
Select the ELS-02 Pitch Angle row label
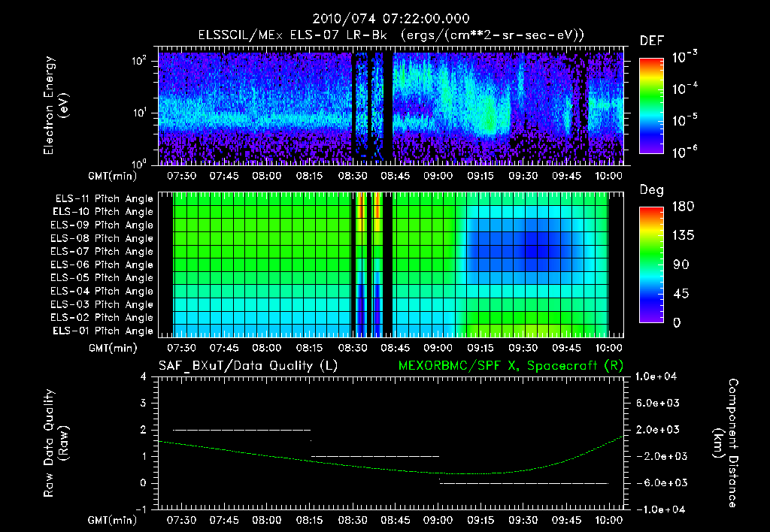102,318
